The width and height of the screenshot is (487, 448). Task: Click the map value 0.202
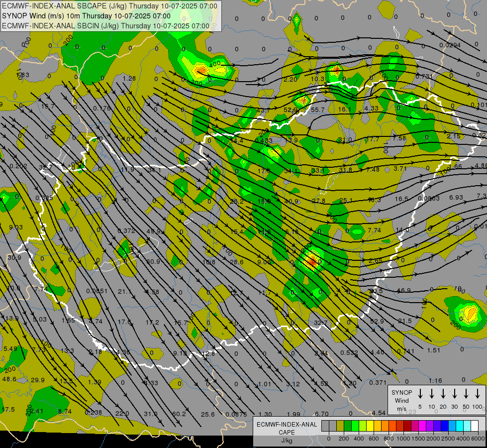[x=18, y=166]
